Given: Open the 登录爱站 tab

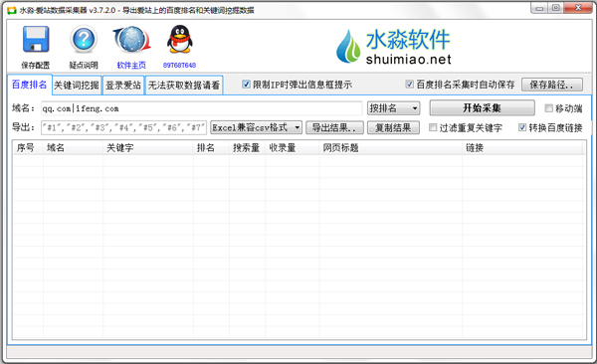Looking at the screenshot, I should coord(123,86).
